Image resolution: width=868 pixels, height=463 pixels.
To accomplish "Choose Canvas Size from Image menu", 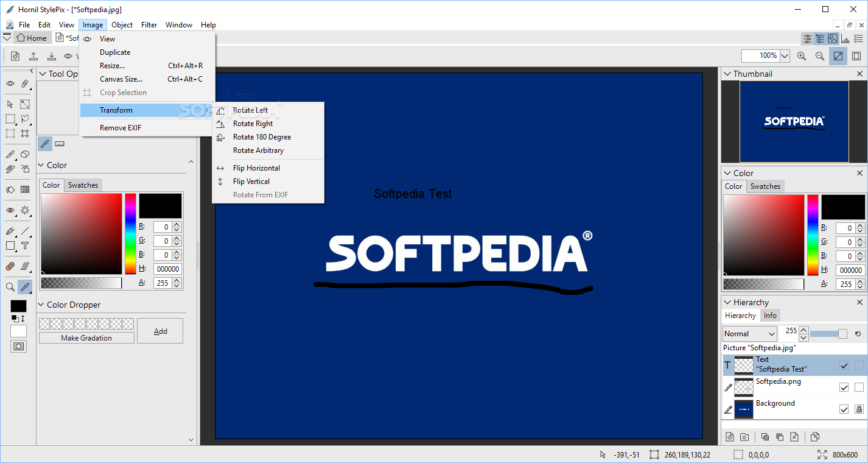I will pos(147,79).
